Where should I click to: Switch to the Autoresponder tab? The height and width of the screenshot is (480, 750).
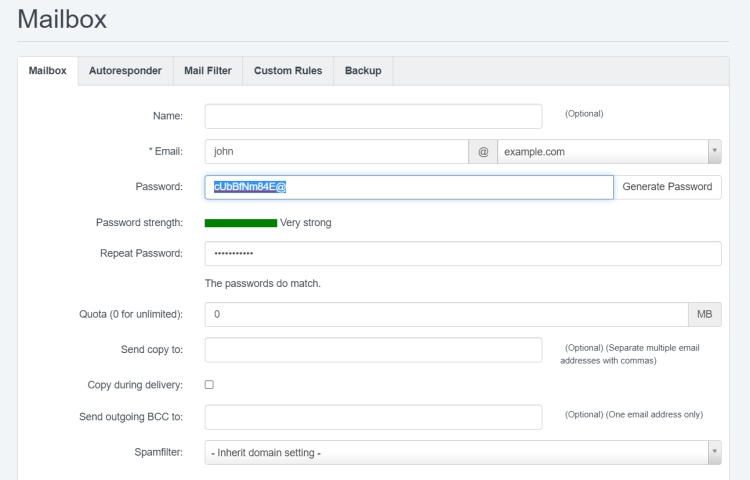tap(125, 71)
